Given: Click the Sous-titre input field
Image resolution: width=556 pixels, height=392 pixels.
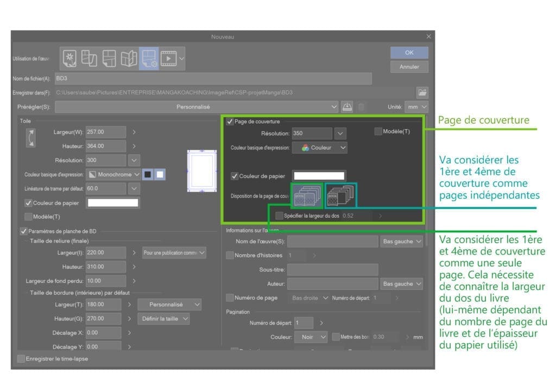Looking at the screenshot, I should coord(333,270).
